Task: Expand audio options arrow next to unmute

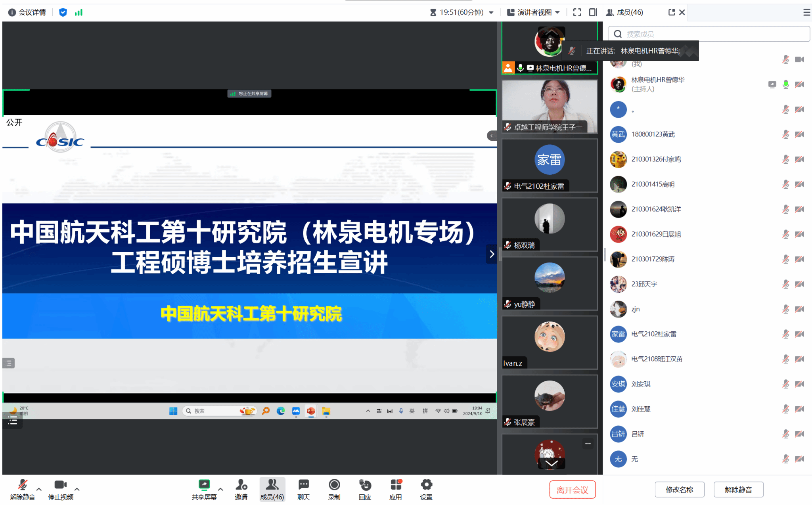Action: click(x=39, y=489)
